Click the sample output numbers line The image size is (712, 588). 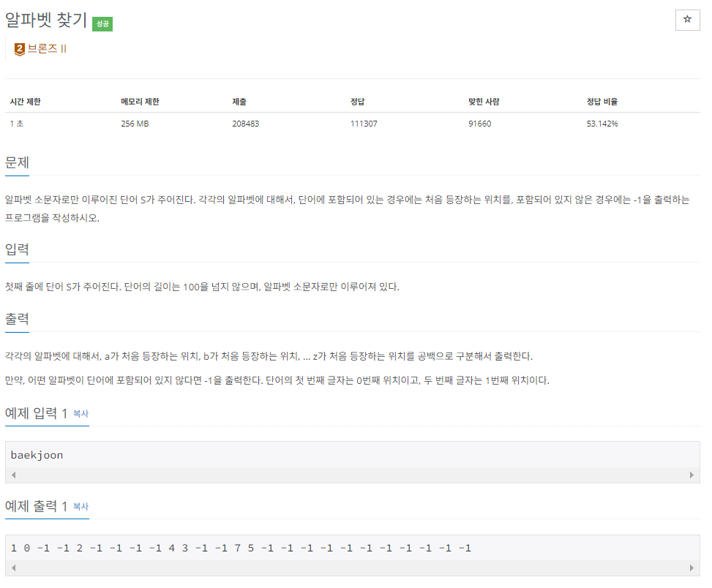[x=241, y=548]
